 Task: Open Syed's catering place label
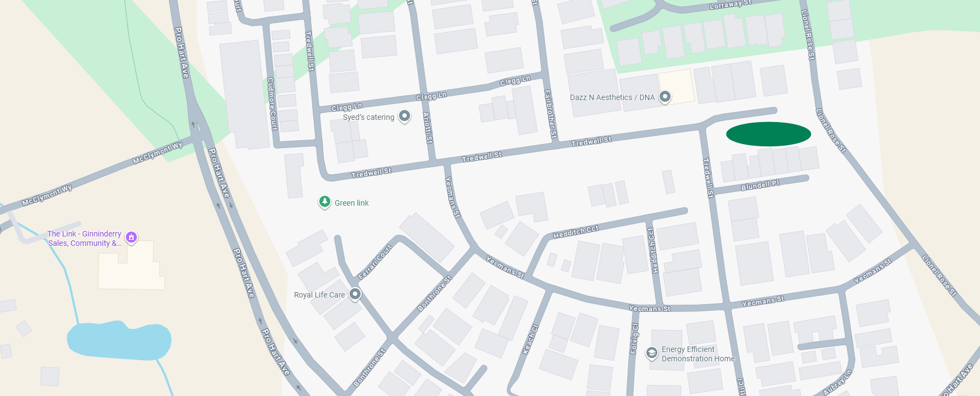[x=368, y=117]
